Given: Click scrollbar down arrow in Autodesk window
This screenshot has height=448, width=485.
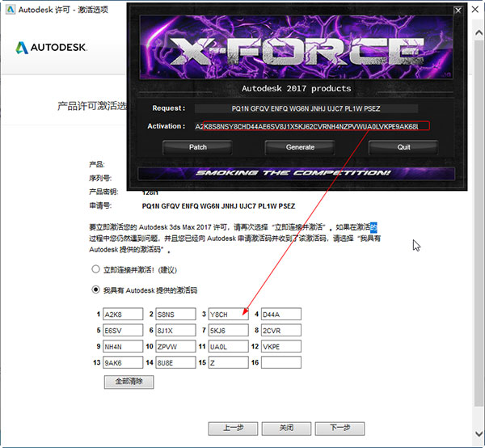Looking at the screenshot, I should pyautogui.click(x=479, y=433).
